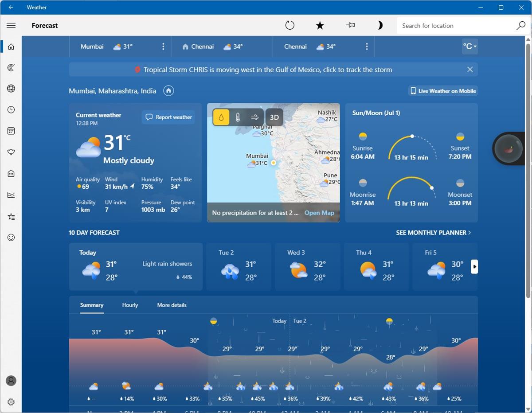Open more options for Mumbai favorite
532x413 pixels.
click(163, 47)
